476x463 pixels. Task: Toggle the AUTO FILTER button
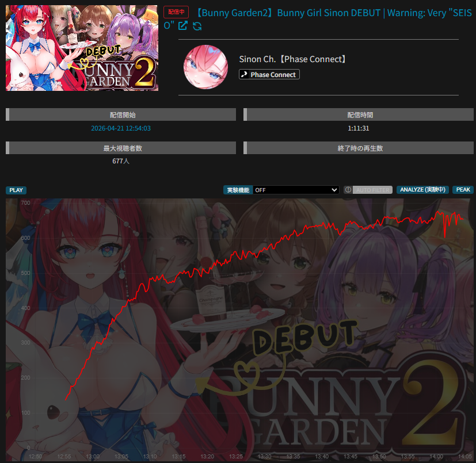pos(372,190)
